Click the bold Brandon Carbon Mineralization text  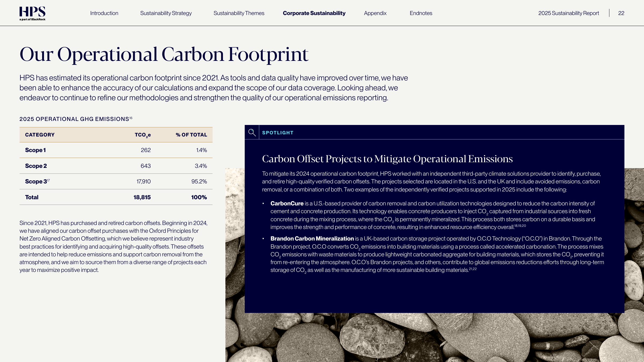tap(312, 239)
